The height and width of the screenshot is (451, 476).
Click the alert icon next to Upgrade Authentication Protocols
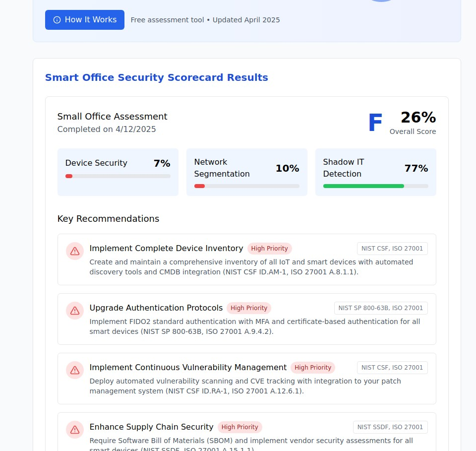click(74, 311)
